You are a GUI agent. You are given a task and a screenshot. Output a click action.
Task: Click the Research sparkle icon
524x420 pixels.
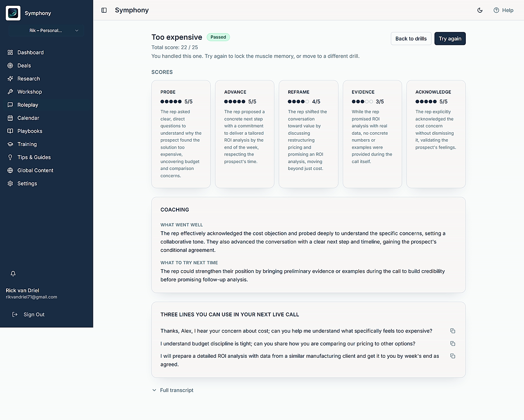[10, 79]
